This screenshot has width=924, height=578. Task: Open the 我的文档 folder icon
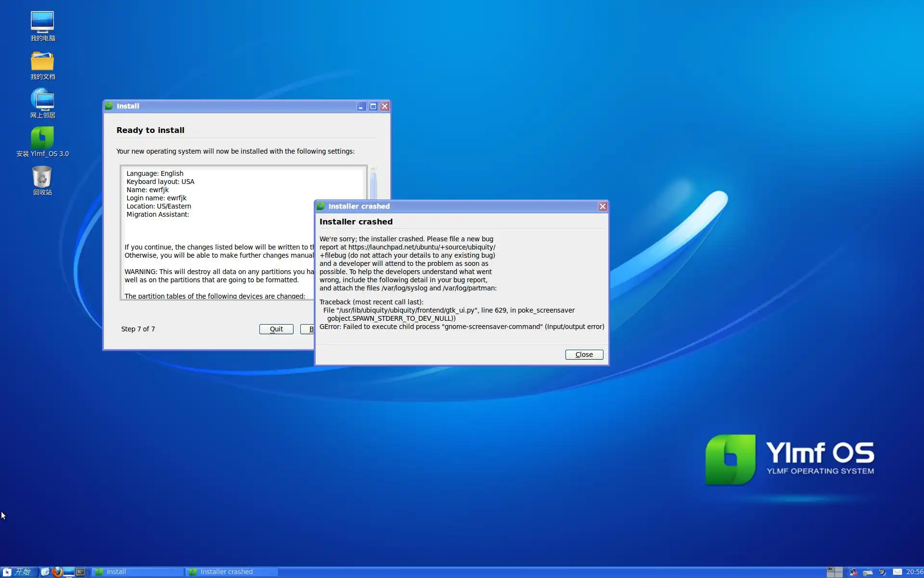(42, 62)
